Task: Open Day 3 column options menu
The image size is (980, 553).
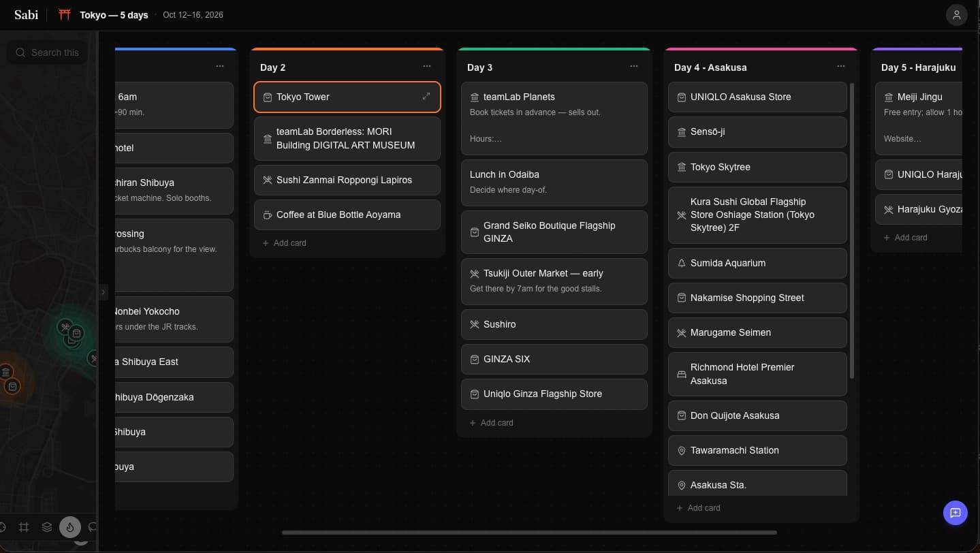Action: point(634,66)
